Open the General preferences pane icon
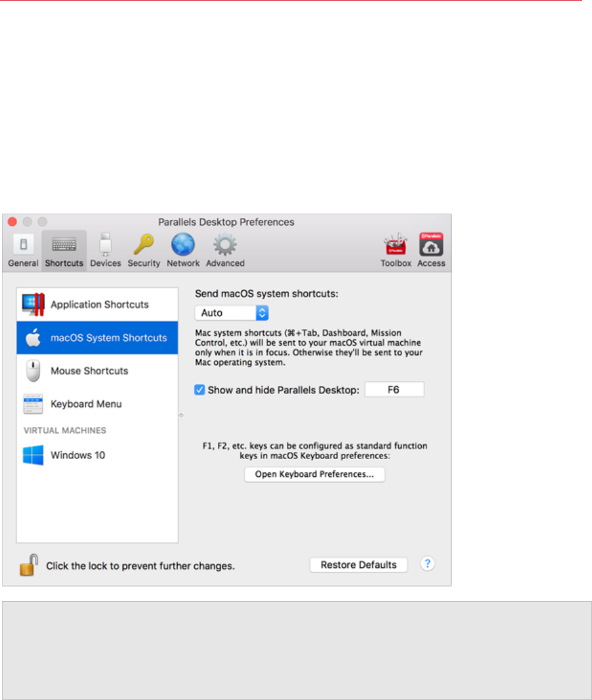This screenshot has height=700, width=592. pyautogui.click(x=23, y=245)
